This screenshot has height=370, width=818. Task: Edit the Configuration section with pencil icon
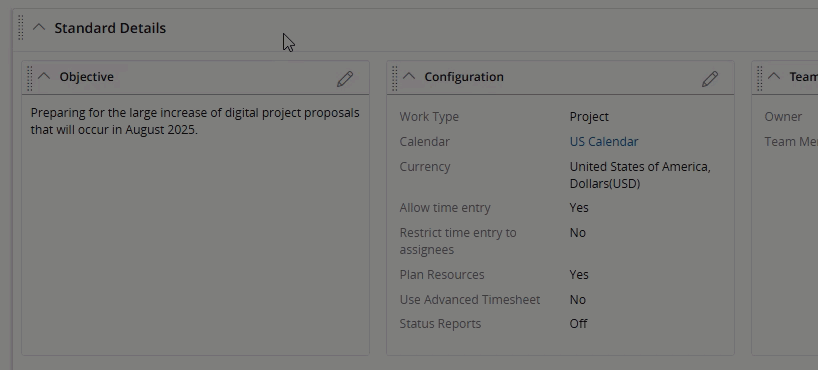point(710,79)
